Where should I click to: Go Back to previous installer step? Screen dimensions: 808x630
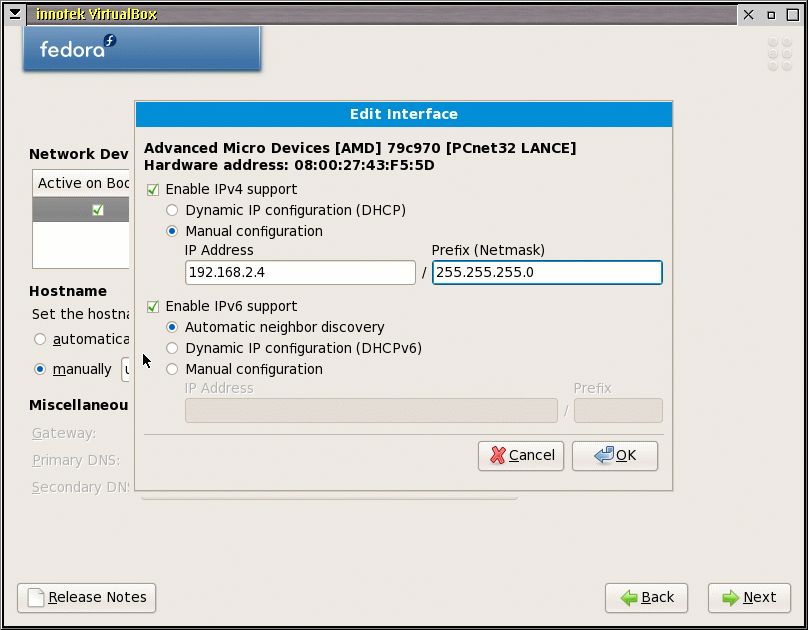[x=646, y=598]
